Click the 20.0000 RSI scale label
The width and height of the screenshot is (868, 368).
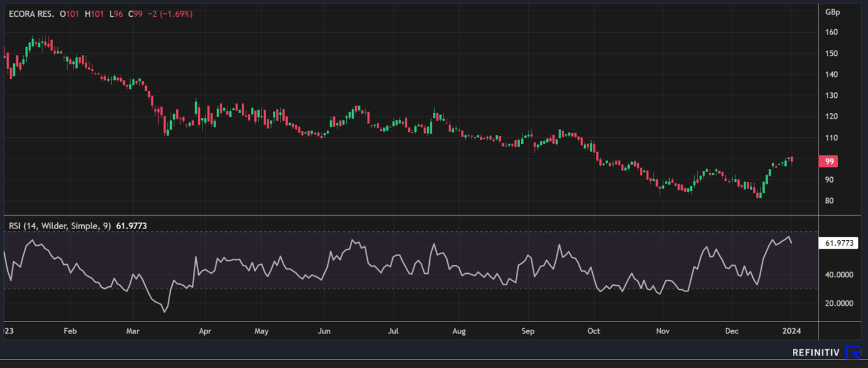pyautogui.click(x=839, y=303)
